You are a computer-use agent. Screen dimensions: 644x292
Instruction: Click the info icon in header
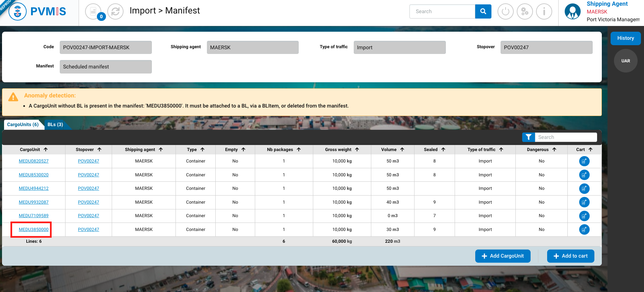pos(544,11)
